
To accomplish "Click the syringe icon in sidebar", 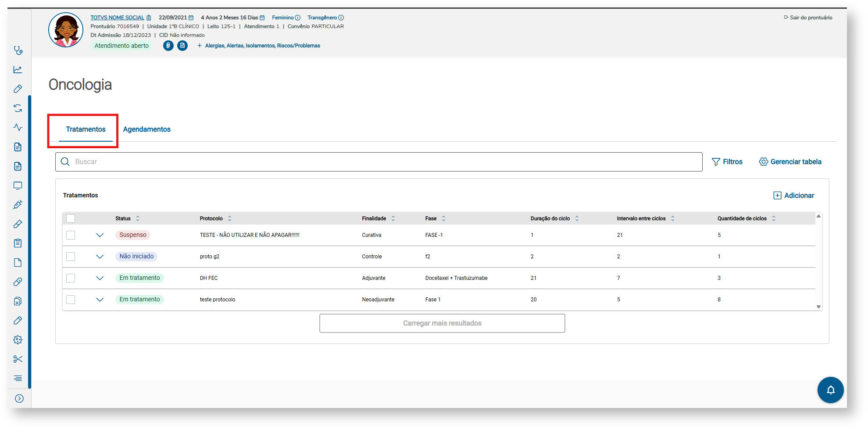I will click(18, 205).
